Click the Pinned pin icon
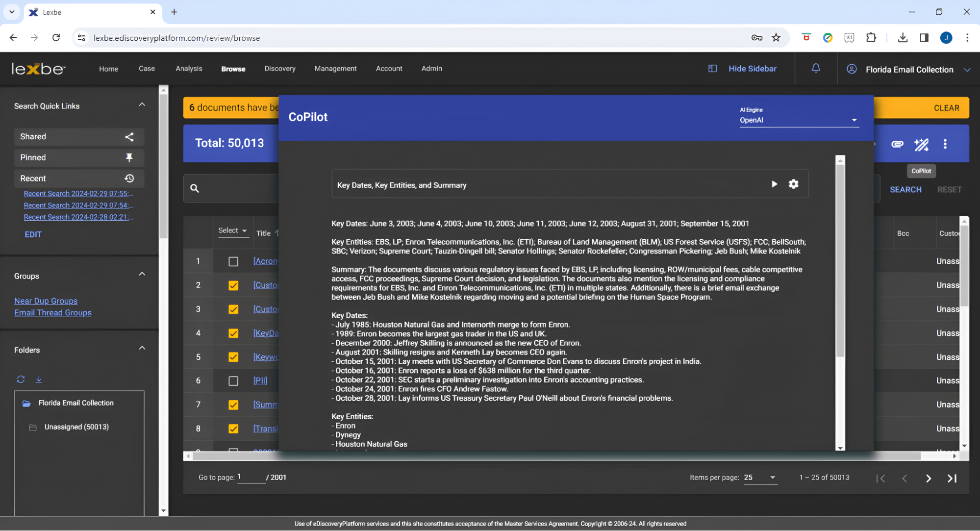 tap(129, 157)
